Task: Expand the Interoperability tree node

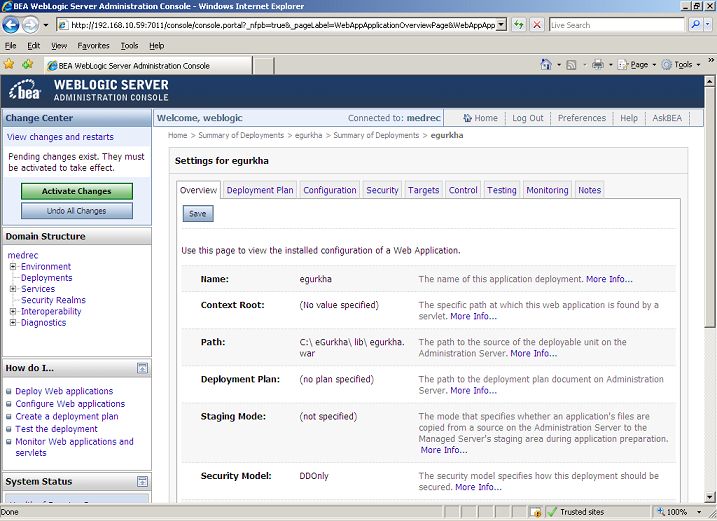Action: coord(13,311)
